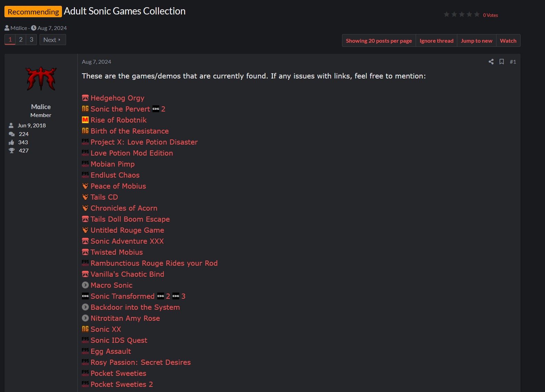Viewport: 545px width, 392px height.
Task: Click the arrow icon beside Macro Sonic
Action: (85, 285)
